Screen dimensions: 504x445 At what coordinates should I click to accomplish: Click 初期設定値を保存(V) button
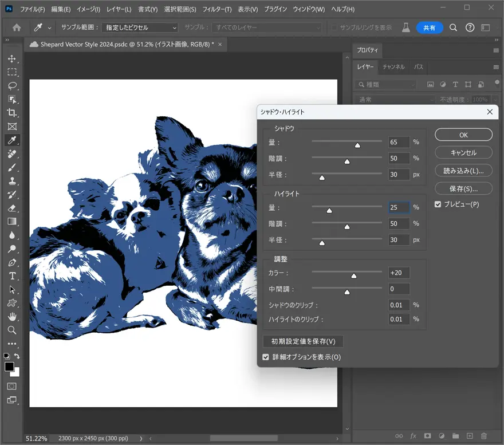click(303, 341)
